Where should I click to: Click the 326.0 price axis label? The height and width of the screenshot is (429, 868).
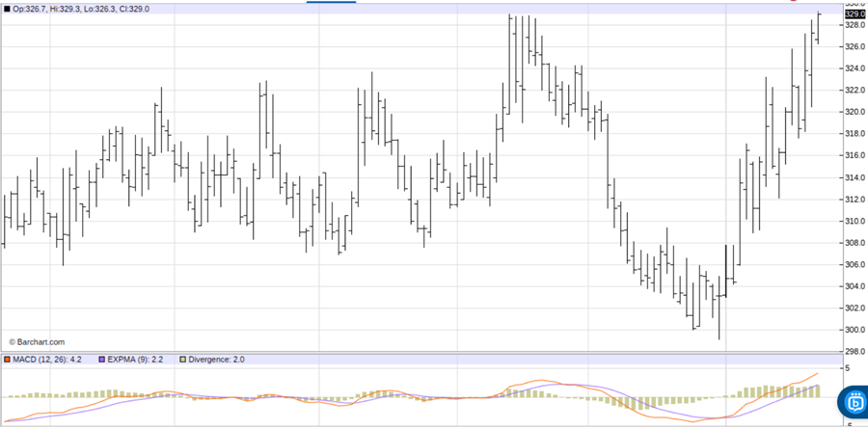(x=854, y=47)
